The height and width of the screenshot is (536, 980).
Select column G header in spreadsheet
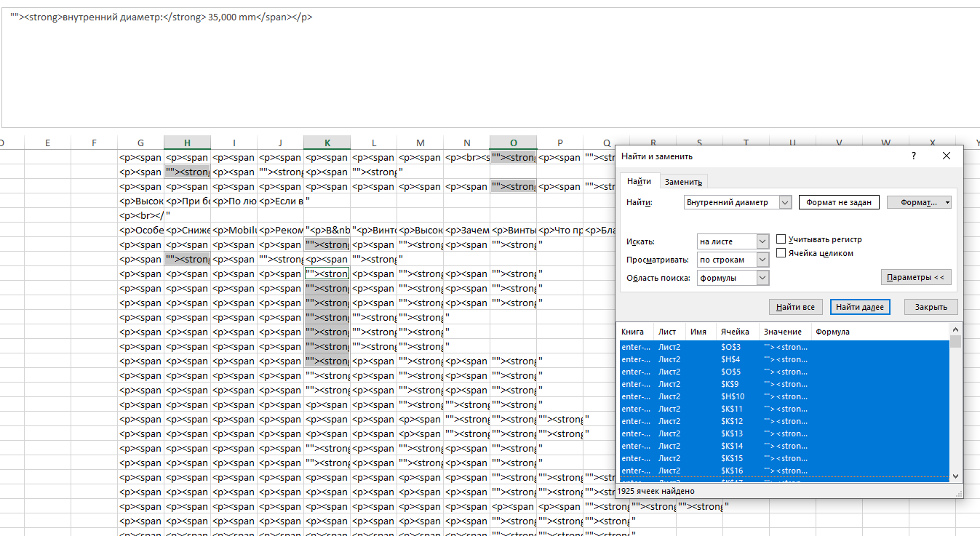pos(140,143)
